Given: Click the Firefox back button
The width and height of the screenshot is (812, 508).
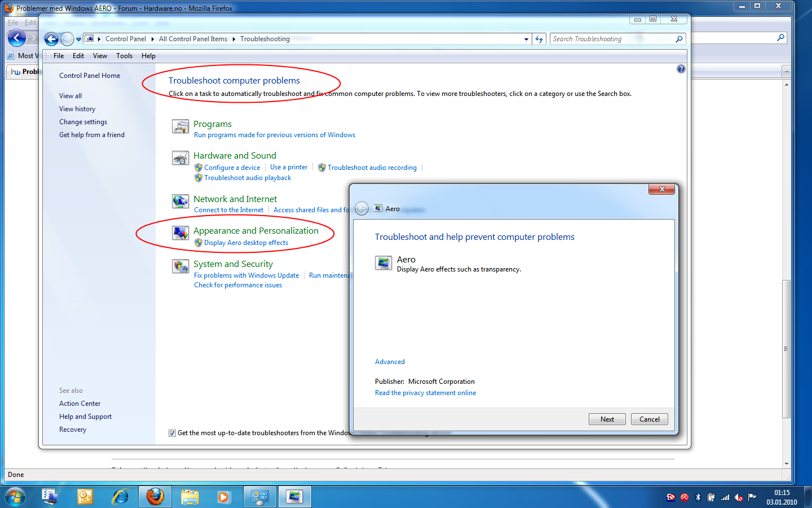Looking at the screenshot, I should (x=16, y=38).
